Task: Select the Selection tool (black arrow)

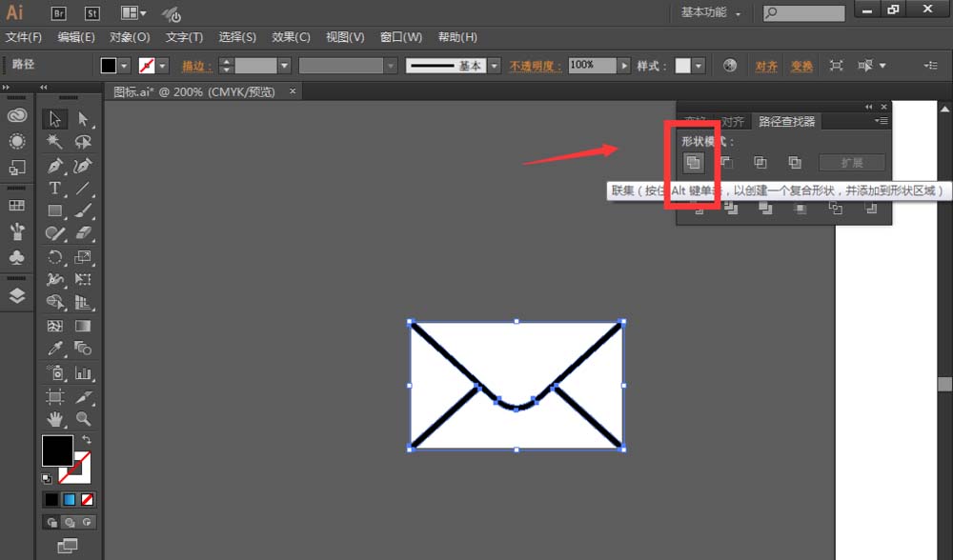Action: coord(54,119)
